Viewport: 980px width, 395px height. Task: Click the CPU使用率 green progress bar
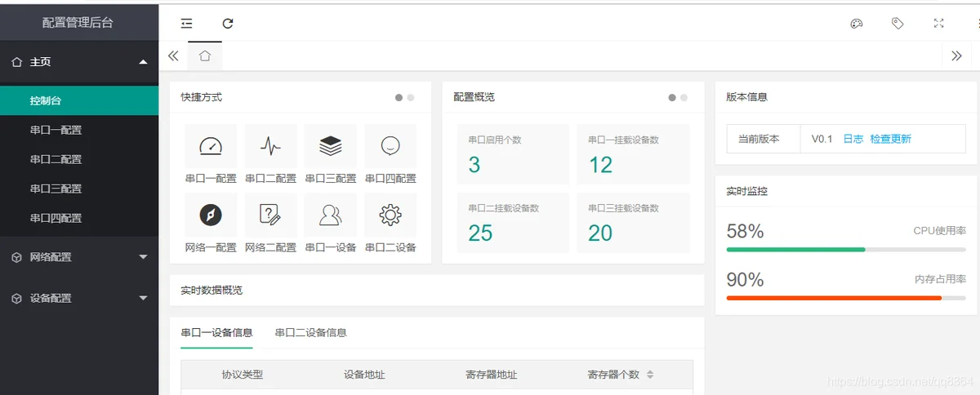pyautogui.click(x=846, y=250)
